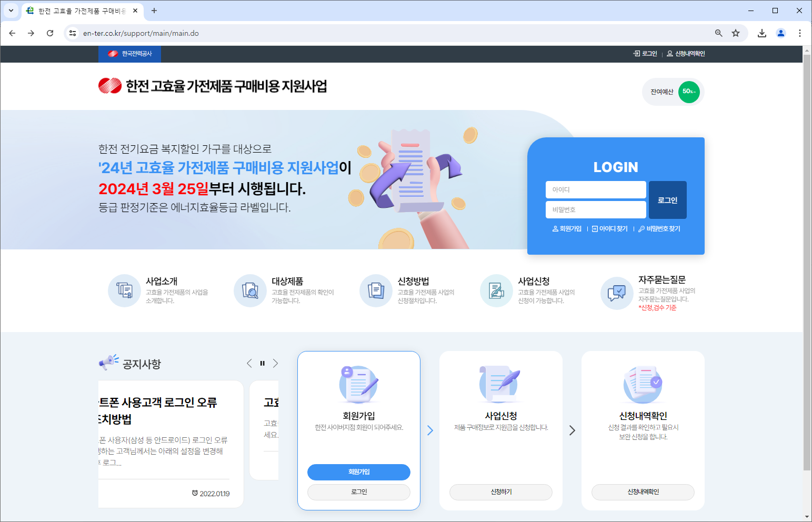Open the 자주묻는질문 chat icon
The width and height of the screenshot is (812, 522).
(x=617, y=293)
